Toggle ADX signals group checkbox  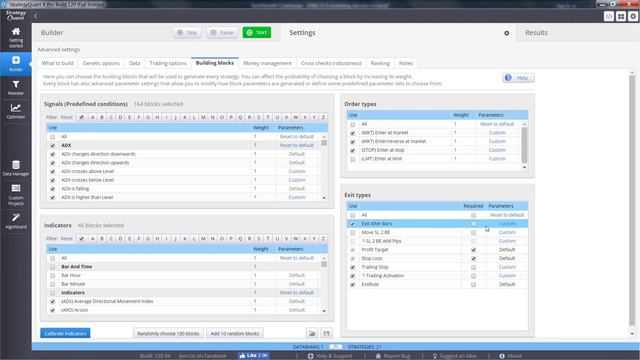point(52,145)
